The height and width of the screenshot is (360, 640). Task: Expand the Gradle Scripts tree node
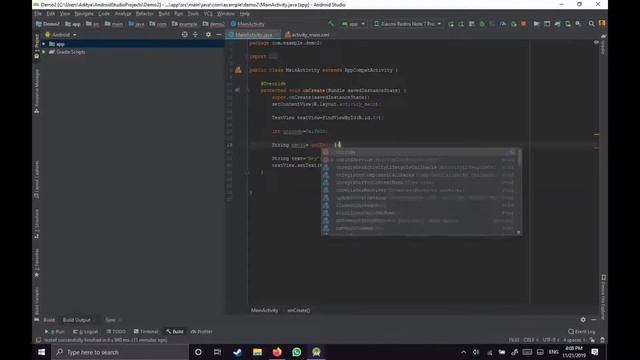(x=44, y=52)
